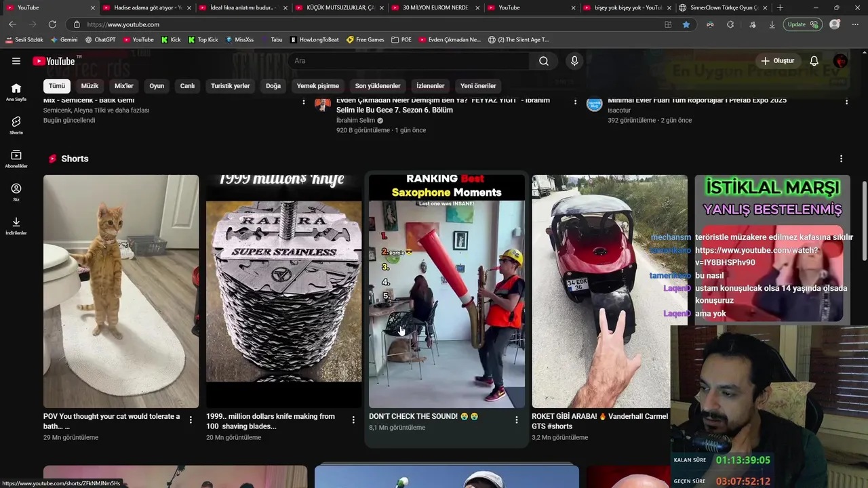Open Abonelikler in the sidebar
This screenshot has height=488, width=868.
(x=16, y=159)
